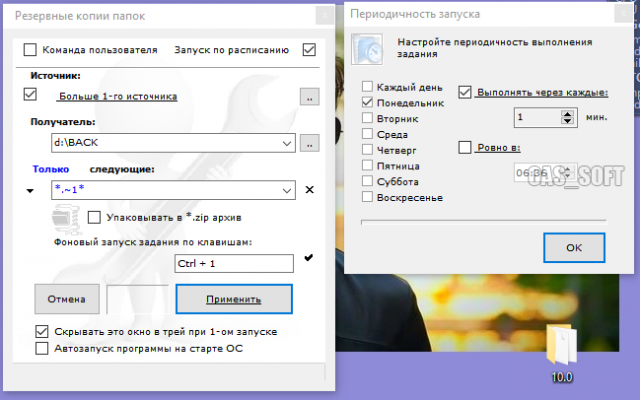Open the Больше 1-го источника link

tap(118, 96)
